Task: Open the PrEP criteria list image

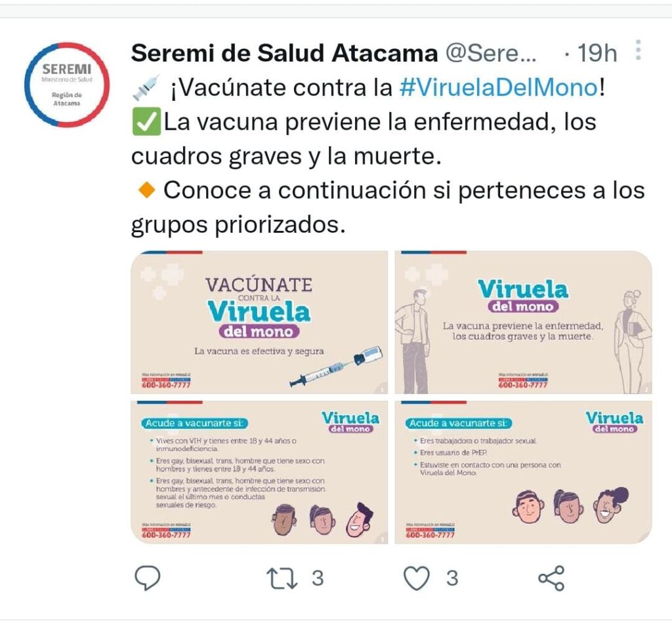Action: (523, 472)
